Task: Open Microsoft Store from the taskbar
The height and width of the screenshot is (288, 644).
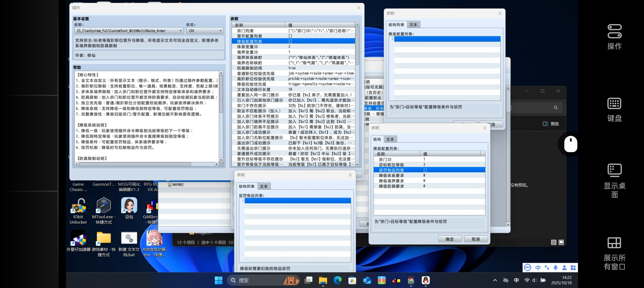Action: 352,280
